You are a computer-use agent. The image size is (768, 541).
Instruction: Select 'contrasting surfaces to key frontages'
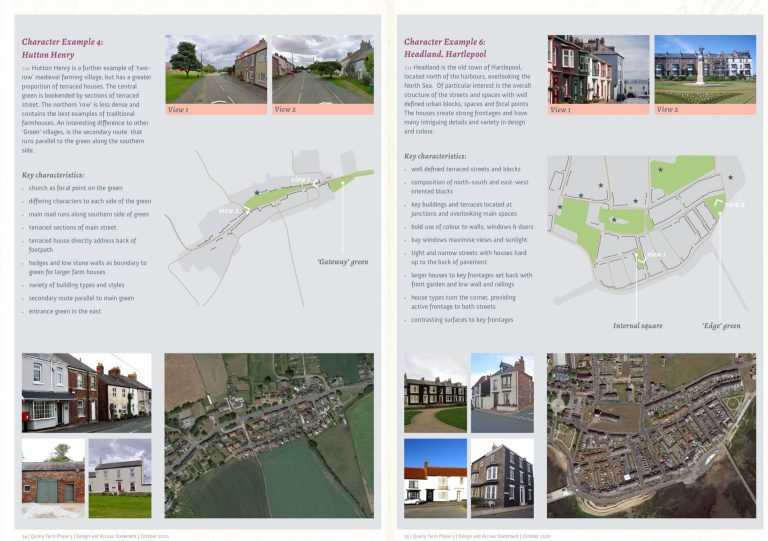click(x=462, y=320)
